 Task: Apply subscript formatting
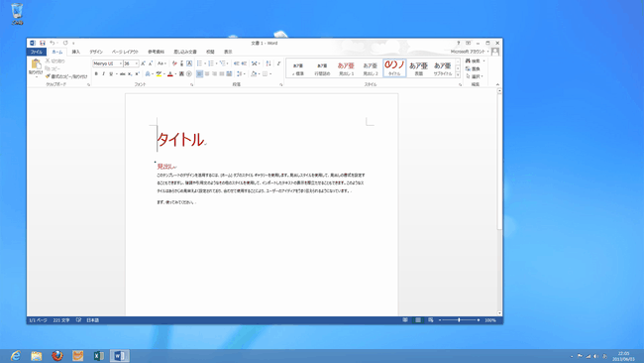pos(130,74)
